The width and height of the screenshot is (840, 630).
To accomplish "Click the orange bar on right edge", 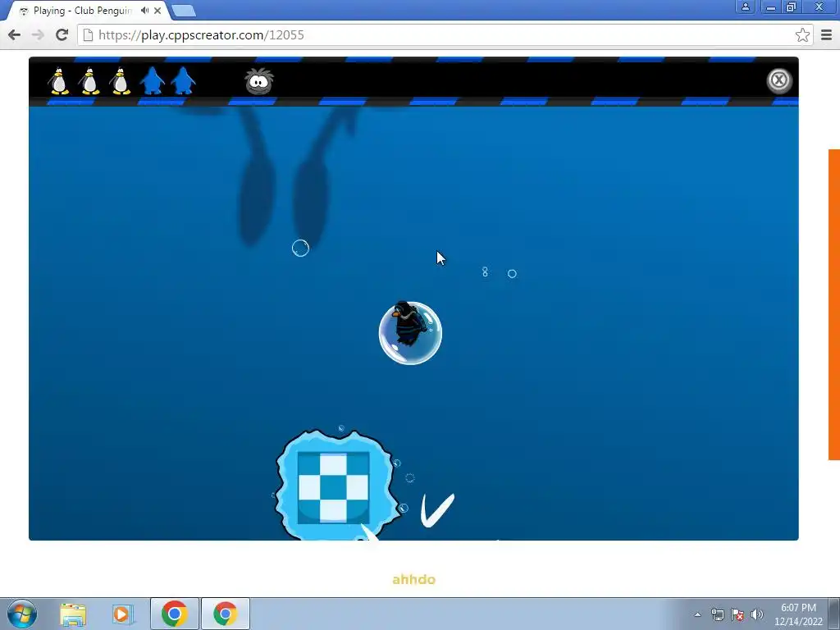I will [834, 304].
